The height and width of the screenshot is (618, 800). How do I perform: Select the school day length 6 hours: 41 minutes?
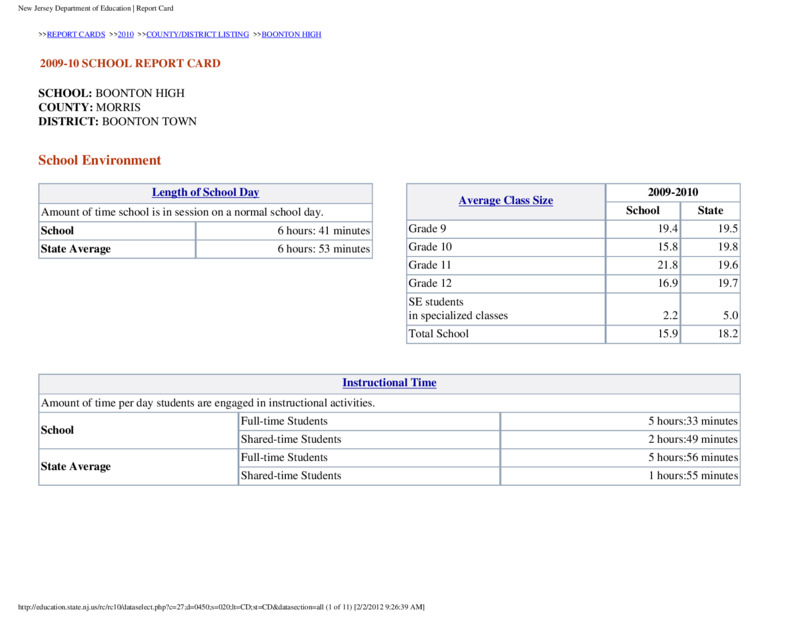(323, 231)
